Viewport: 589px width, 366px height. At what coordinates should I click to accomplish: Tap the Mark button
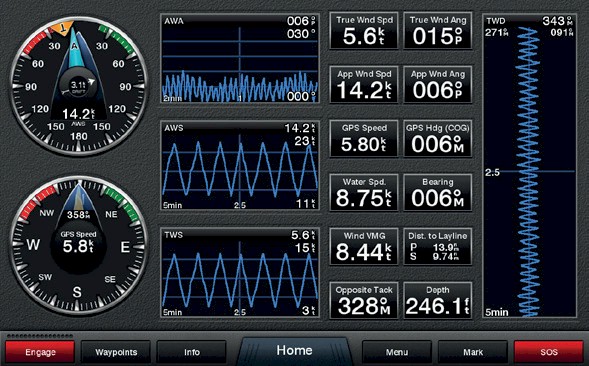[473, 352]
